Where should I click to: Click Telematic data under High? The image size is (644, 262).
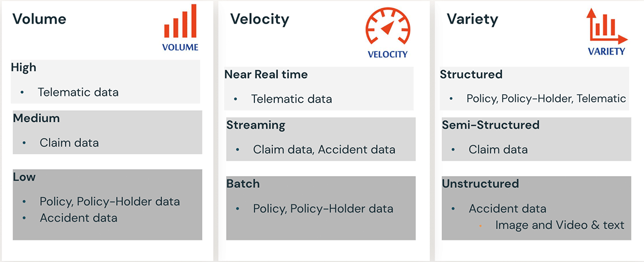78,92
